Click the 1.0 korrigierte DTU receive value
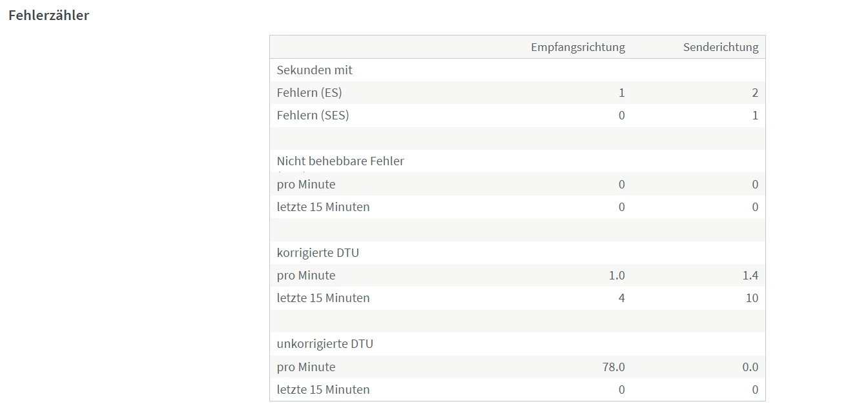 click(617, 276)
